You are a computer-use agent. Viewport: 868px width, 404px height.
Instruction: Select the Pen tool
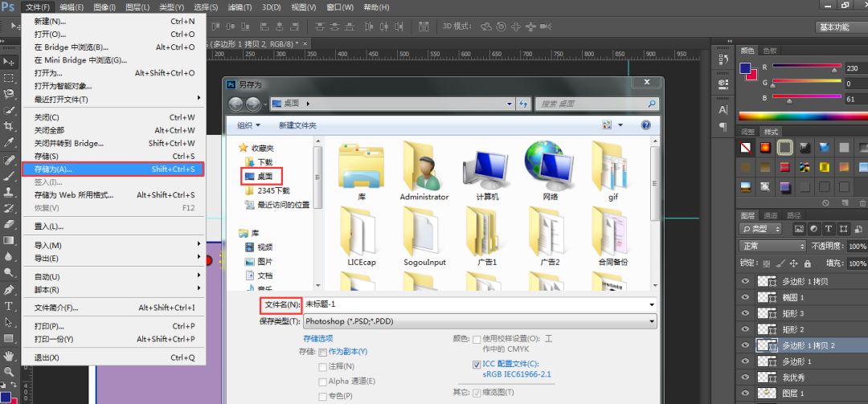click(9, 289)
